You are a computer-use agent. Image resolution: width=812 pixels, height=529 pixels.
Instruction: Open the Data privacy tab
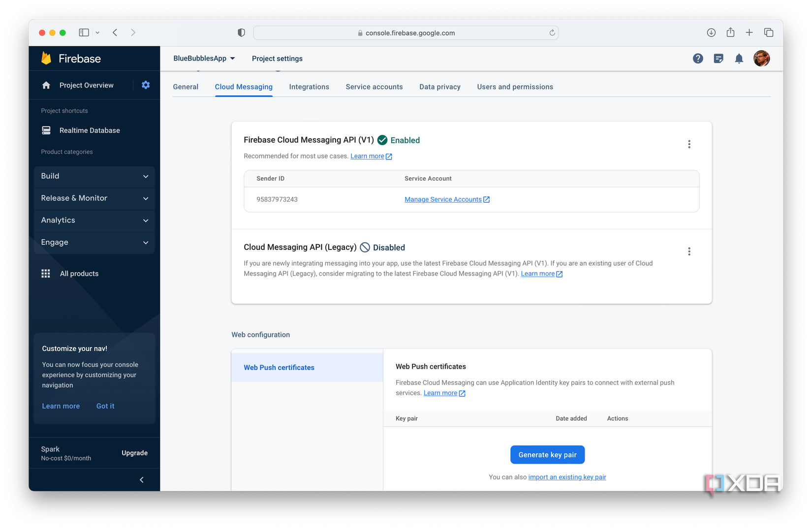click(x=440, y=87)
